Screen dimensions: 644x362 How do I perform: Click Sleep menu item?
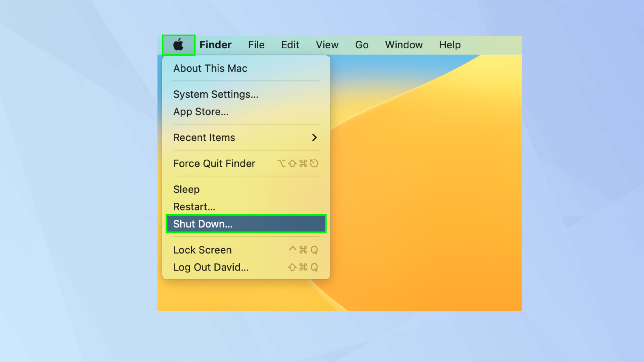(x=187, y=189)
